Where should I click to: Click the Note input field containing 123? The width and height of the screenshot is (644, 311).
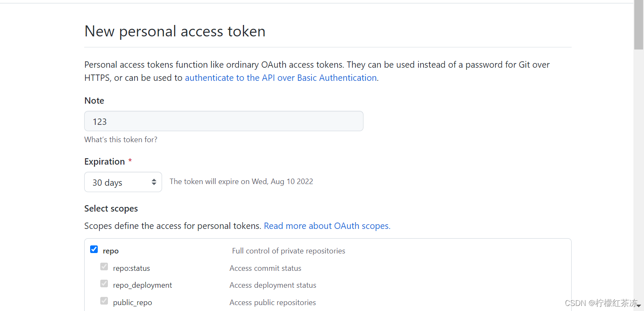(224, 121)
